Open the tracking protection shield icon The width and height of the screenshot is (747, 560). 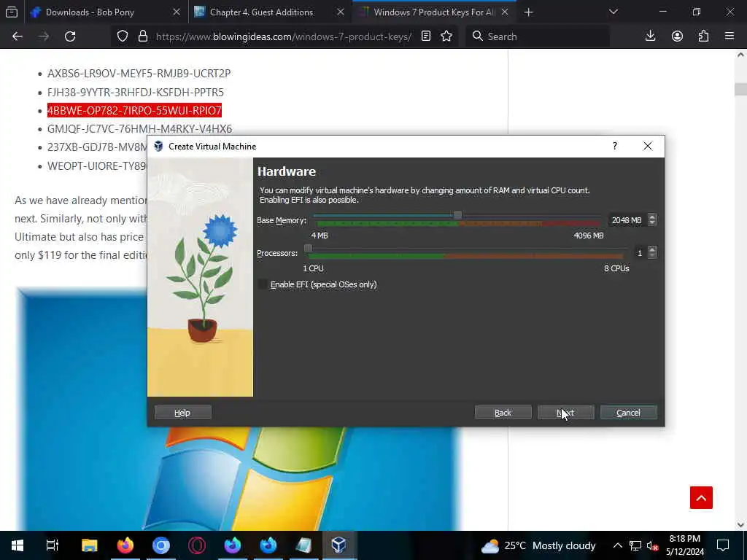(x=123, y=36)
